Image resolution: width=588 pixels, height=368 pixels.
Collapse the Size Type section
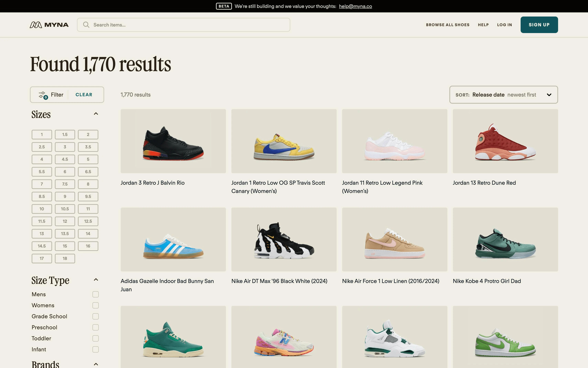(x=96, y=280)
